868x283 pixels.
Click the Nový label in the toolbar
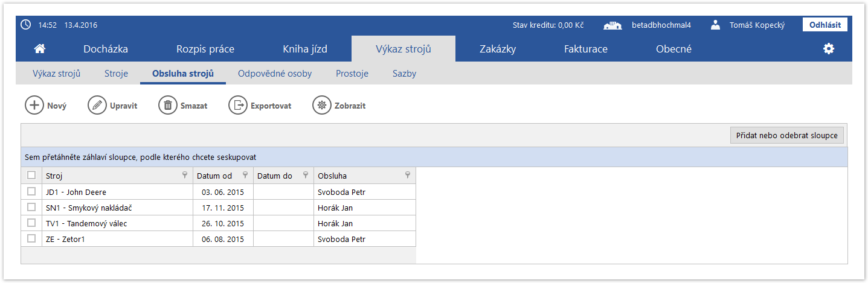click(x=57, y=106)
